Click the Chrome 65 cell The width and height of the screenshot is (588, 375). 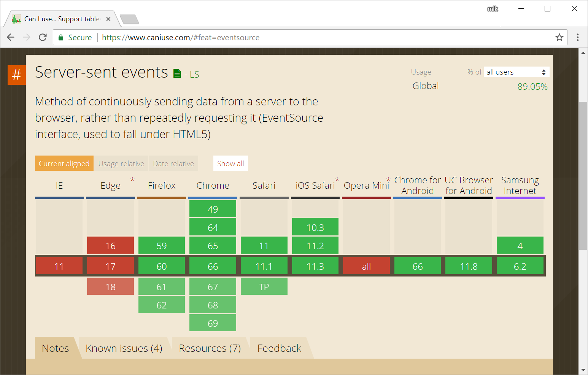coord(213,245)
